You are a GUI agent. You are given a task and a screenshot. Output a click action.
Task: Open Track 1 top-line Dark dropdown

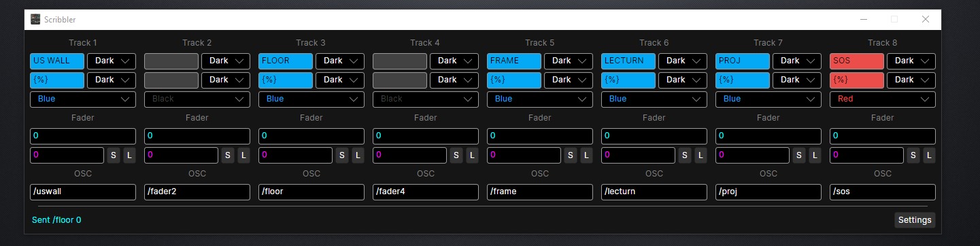point(112,61)
